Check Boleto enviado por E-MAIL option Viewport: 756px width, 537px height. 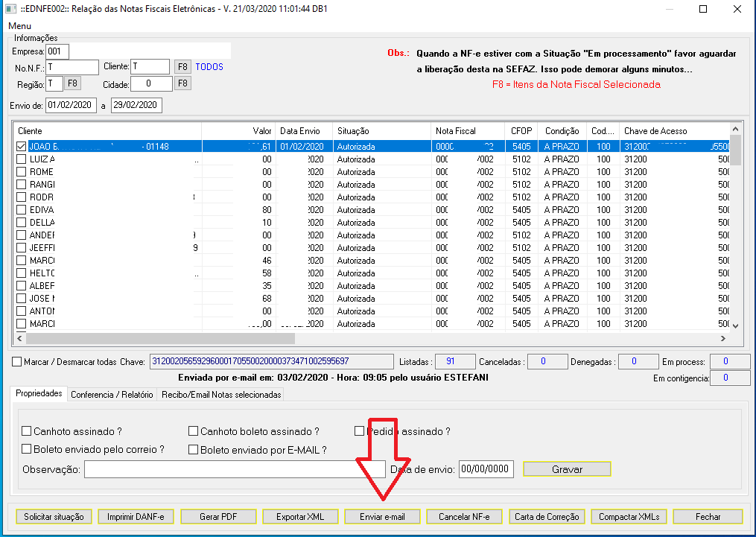click(194, 450)
